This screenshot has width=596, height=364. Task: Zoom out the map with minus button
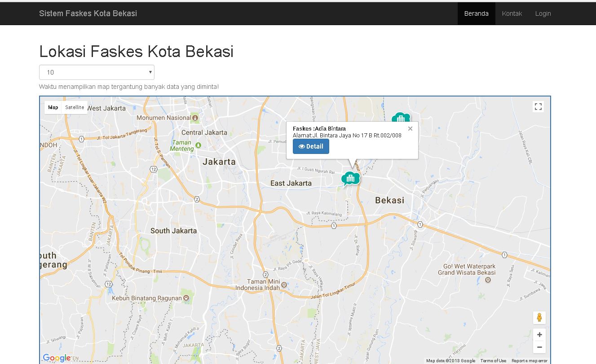(539, 347)
